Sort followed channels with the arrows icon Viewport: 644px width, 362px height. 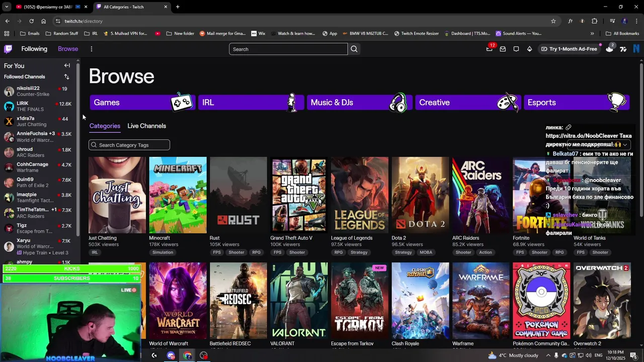[66, 77]
